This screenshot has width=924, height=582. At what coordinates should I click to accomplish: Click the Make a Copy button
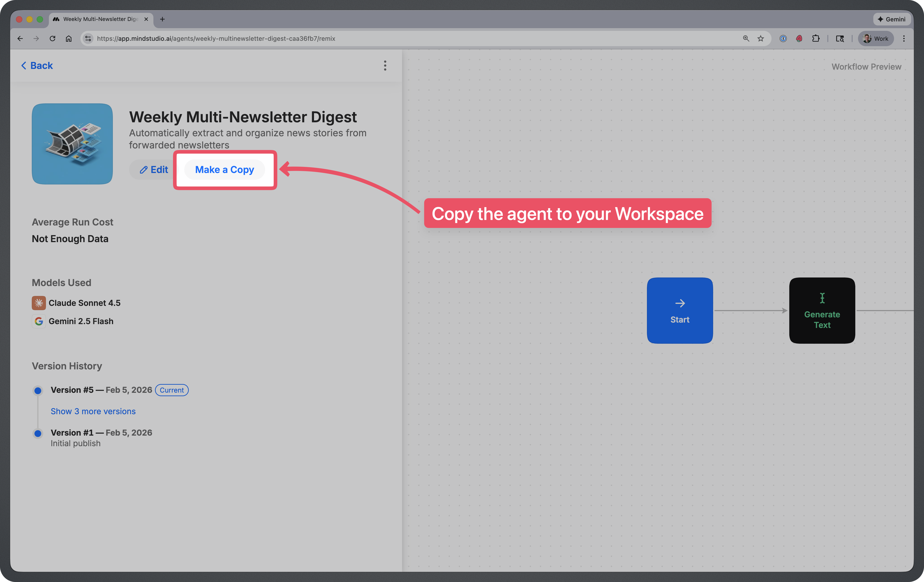[x=225, y=170]
